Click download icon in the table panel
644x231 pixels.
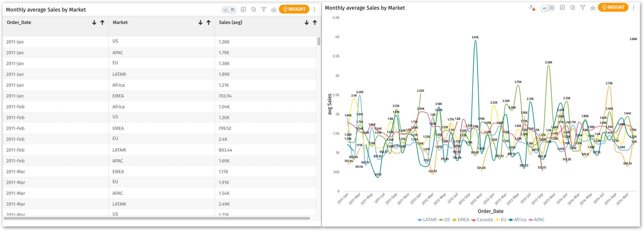(274, 10)
